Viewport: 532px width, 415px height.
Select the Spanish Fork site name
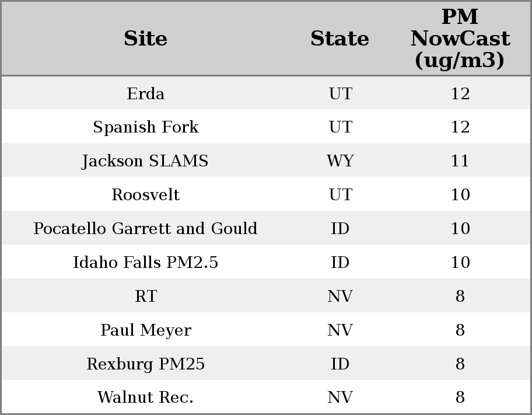(145, 127)
